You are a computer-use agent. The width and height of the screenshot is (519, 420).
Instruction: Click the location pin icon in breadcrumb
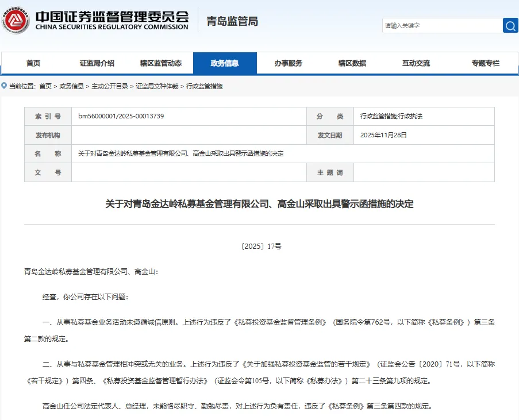click(5, 86)
